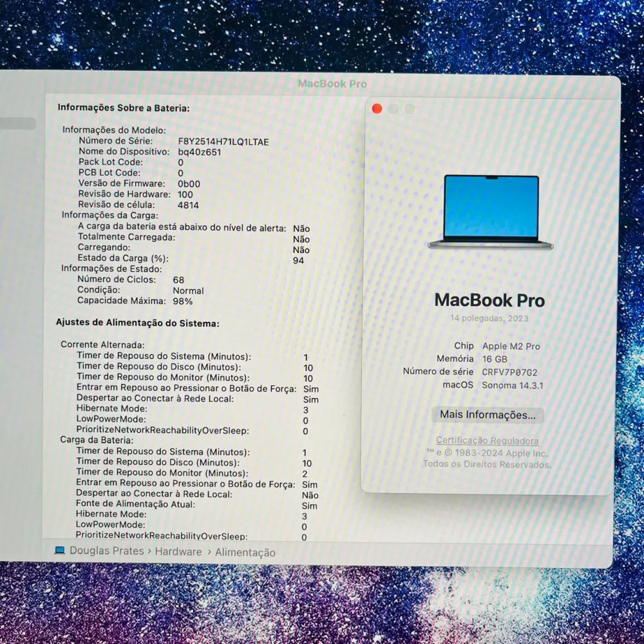Select the macOS version Sonoma 14.3.1

coord(513,386)
